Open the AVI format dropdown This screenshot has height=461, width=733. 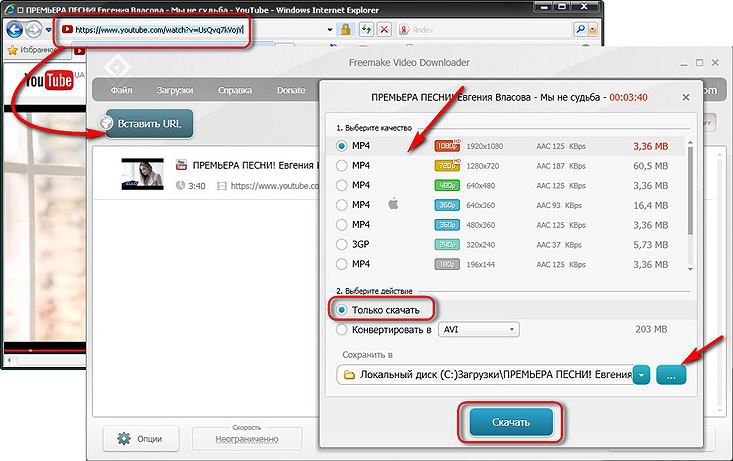[479, 330]
